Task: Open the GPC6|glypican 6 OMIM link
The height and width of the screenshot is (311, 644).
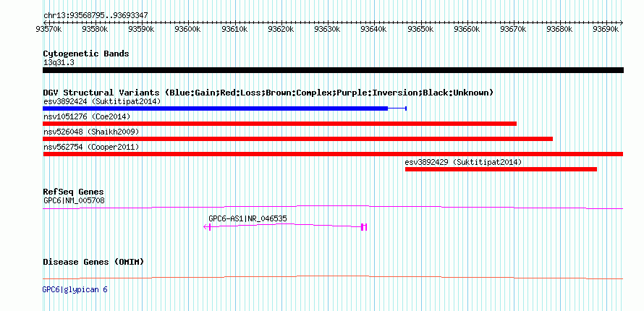Action: (75, 290)
